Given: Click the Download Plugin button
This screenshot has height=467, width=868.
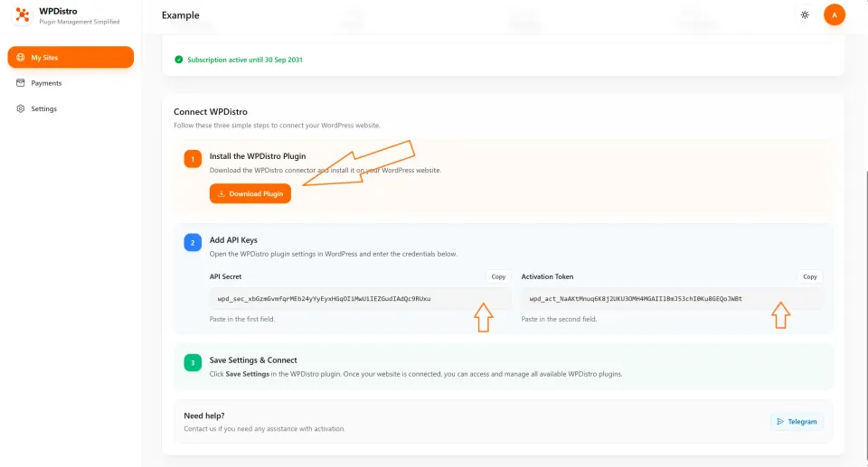Looking at the screenshot, I should (x=250, y=193).
